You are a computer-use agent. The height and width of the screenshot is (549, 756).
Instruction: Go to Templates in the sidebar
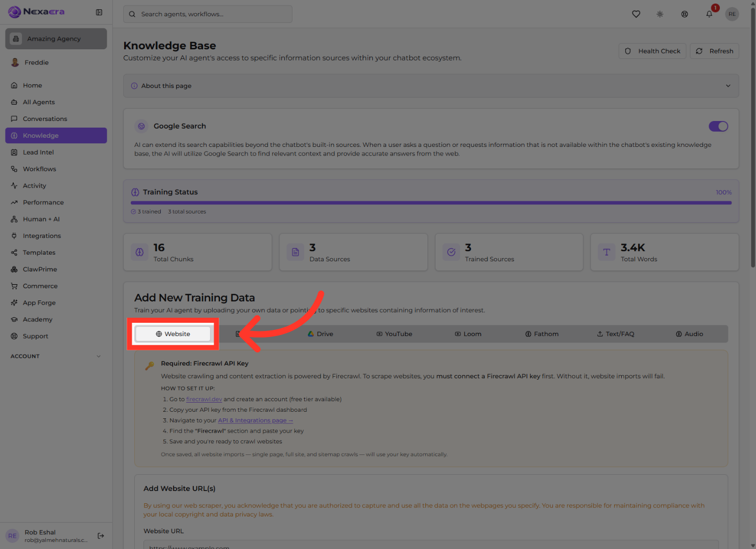[56, 253]
